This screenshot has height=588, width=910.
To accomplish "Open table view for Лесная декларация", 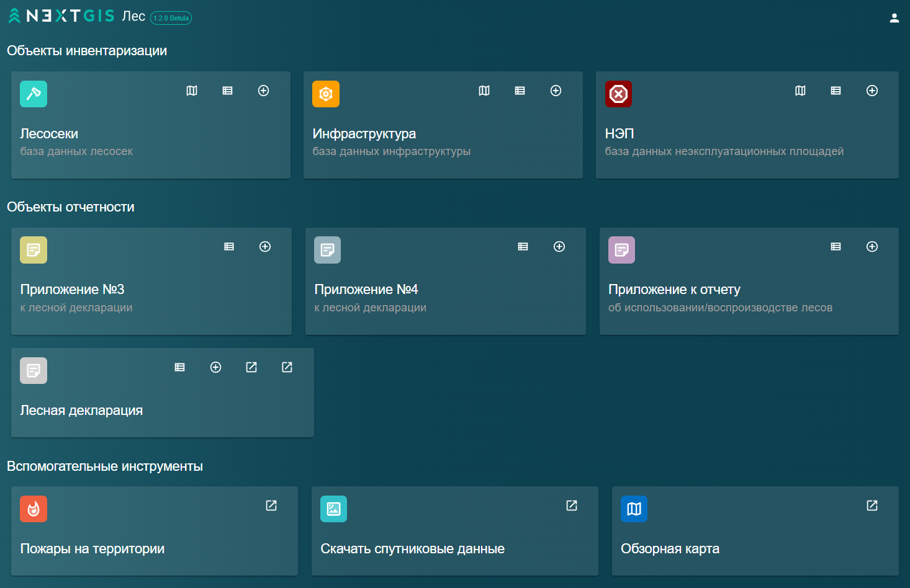I will click(x=179, y=367).
